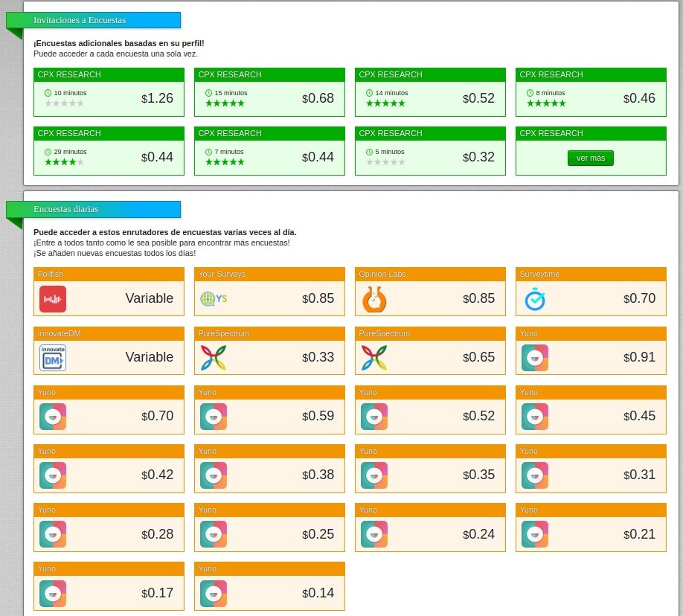This screenshot has height=616, width=683.
Task: Click the 'Opinion Labs' card header
Action: (x=430, y=274)
